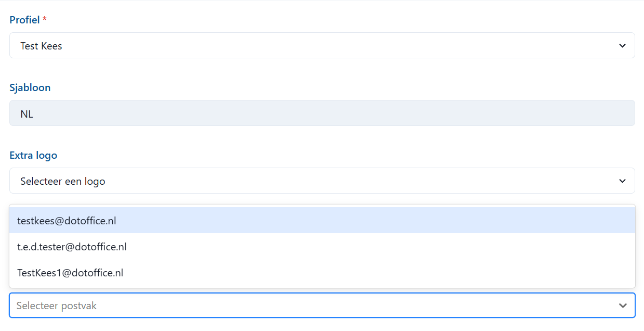Choose t.e.d.tester@dotoffice.nl mailbox option
Viewport: 644px width, 331px height.
72,247
